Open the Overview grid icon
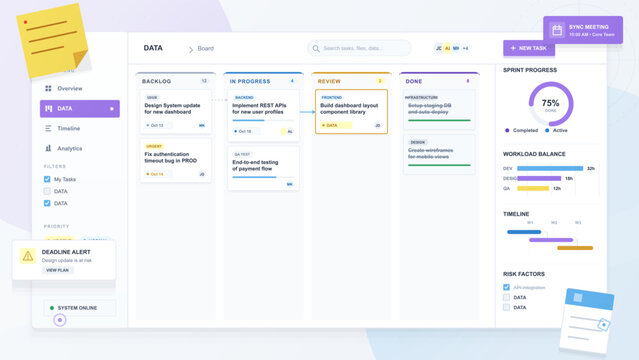Viewport: 639px width, 360px height. [x=48, y=88]
